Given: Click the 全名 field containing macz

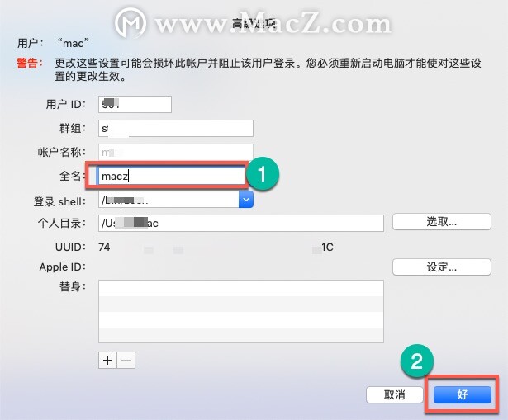Looking at the screenshot, I should pos(172,177).
